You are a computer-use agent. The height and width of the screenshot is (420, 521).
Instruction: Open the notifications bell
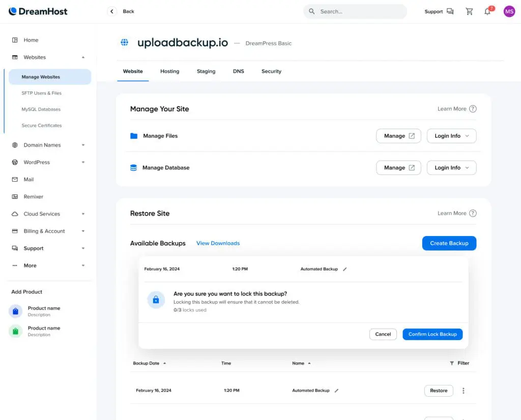[487, 11]
